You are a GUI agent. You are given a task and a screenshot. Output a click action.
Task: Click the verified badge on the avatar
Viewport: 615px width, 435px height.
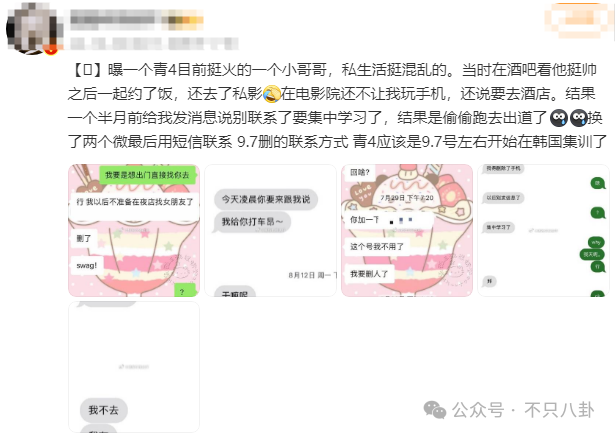pyautogui.click(x=51, y=50)
